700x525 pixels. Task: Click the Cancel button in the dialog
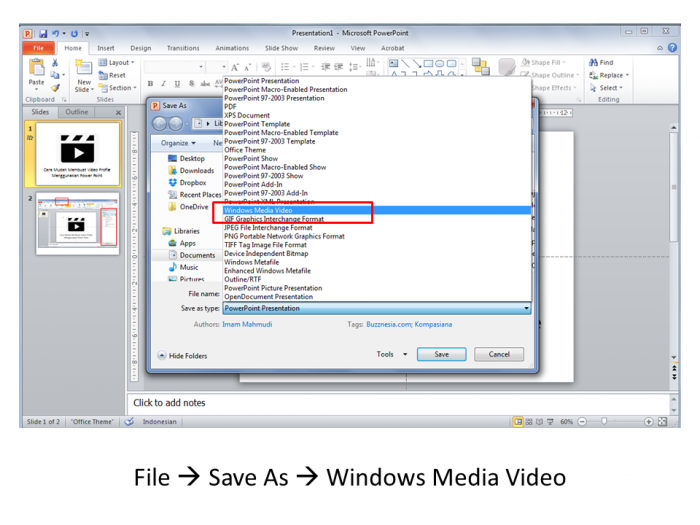click(499, 354)
